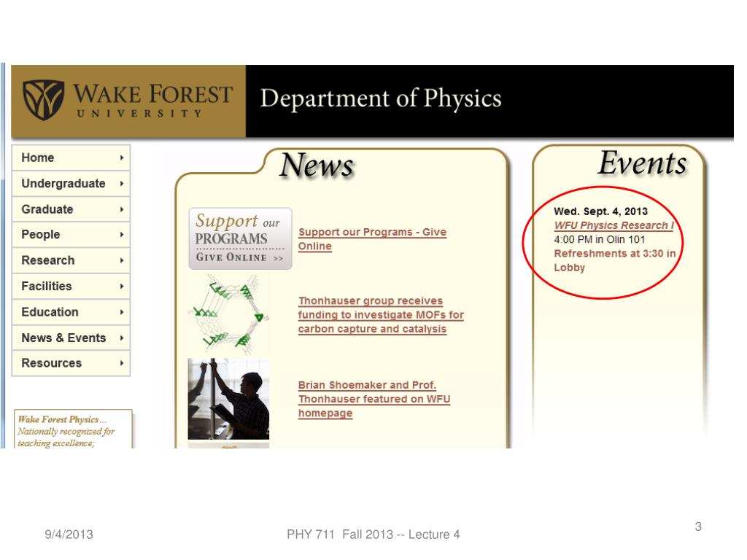
Task: Click the Support our Programs Give Online banner
Action: coord(240,238)
